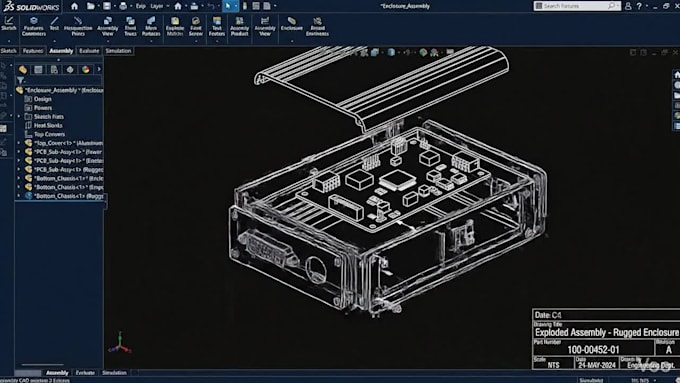Image resolution: width=680 pixels, height=383 pixels.
Task: Select the bottom Assembly tab
Action: tap(57, 373)
